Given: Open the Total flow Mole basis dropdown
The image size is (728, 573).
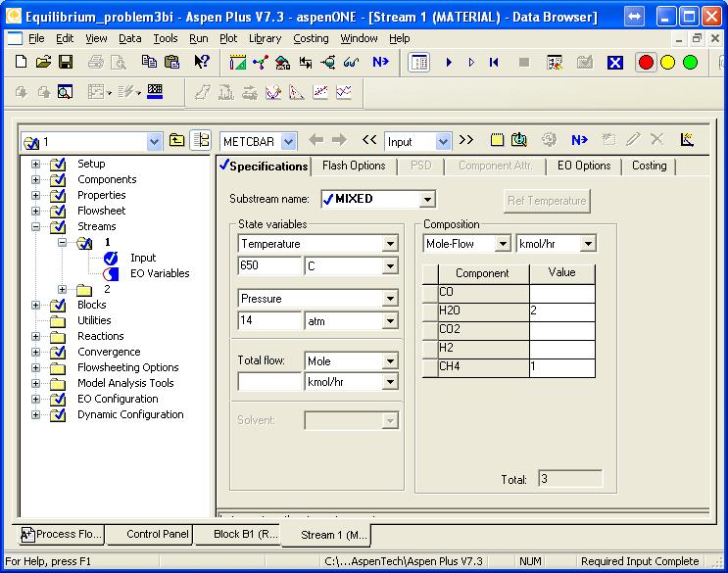Looking at the screenshot, I should point(391,361).
